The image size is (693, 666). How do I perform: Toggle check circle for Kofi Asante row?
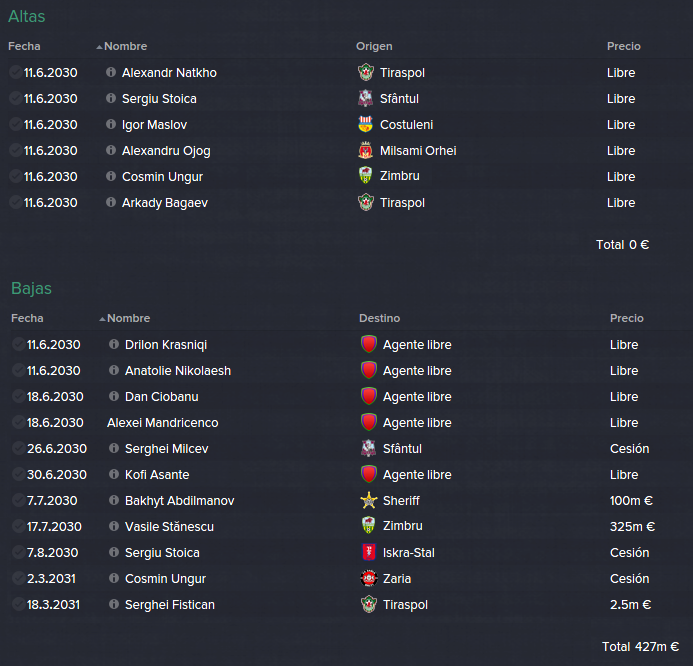pyautogui.click(x=19, y=474)
